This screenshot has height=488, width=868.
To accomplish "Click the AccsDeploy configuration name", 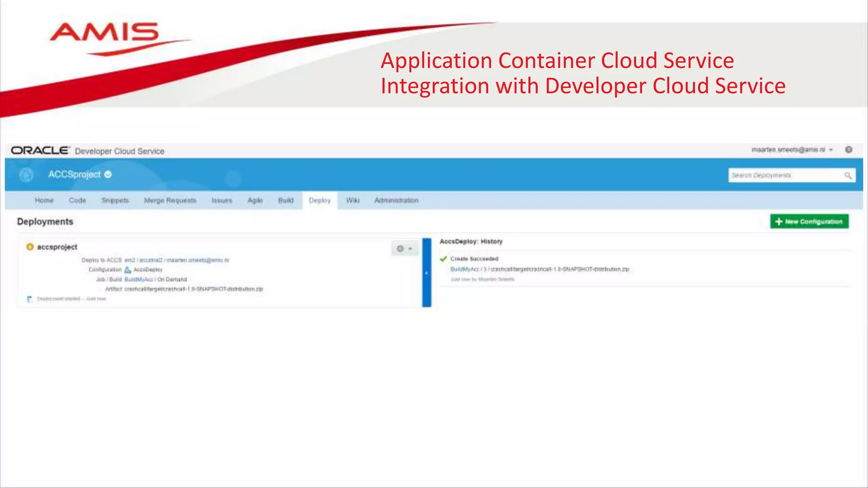I will [x=148, y=270].
